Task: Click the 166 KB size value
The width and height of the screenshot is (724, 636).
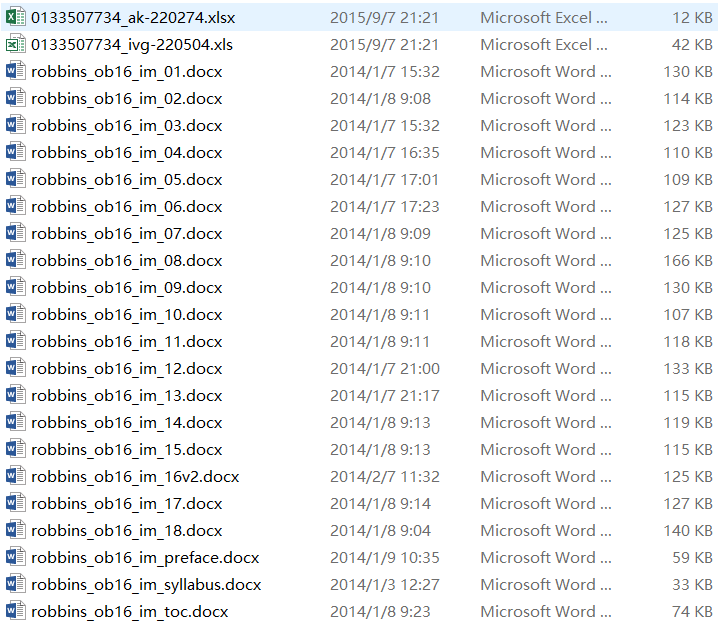Action: pos(688,260)
